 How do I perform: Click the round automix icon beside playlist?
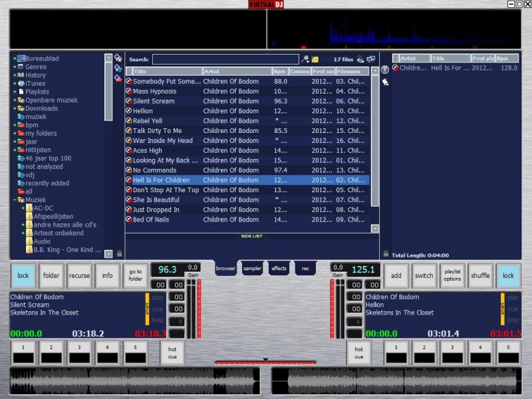pyautogui.click(x=385, y=69)
